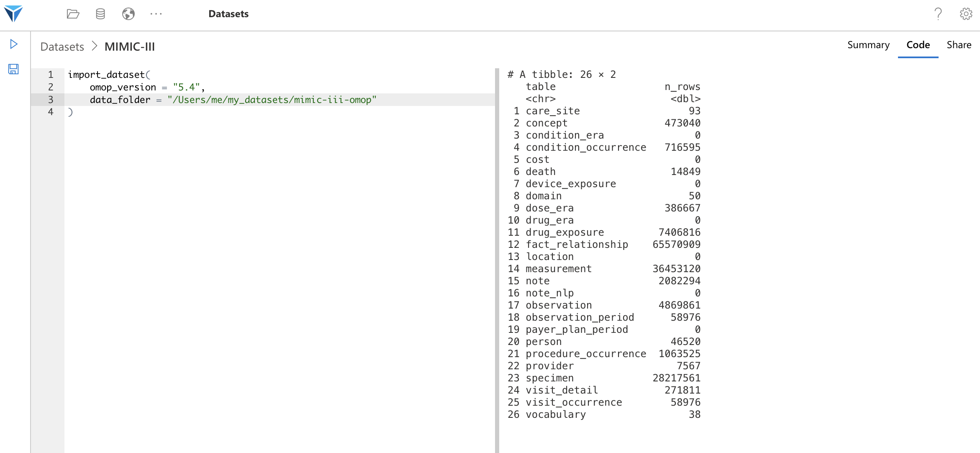This screenshot has width=980, height=453.
Task: Click the splitter bar between editor and output
Action: (x=497, y=260)
